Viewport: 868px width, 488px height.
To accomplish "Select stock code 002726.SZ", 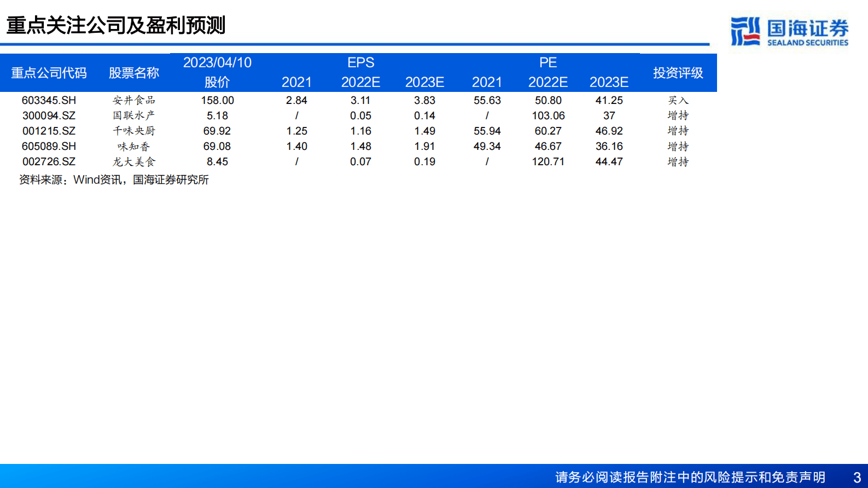I will click(x=49, y=161).
